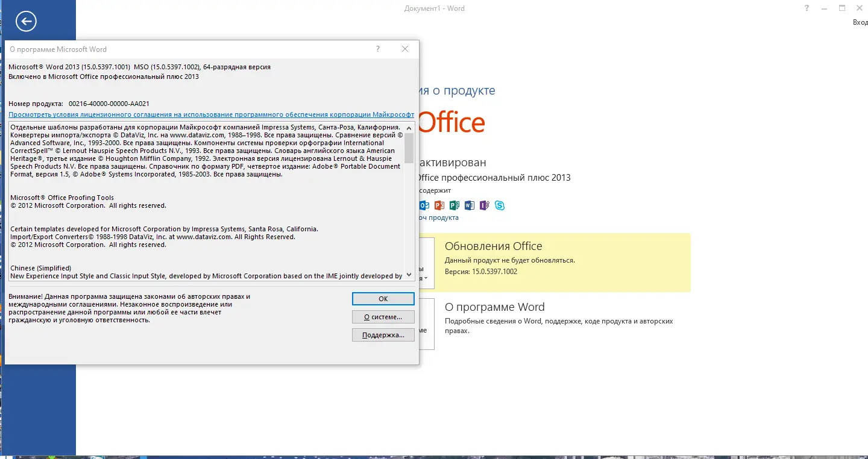Click the Вход sign-in link

pyautogui.click(x=860, y=22)
